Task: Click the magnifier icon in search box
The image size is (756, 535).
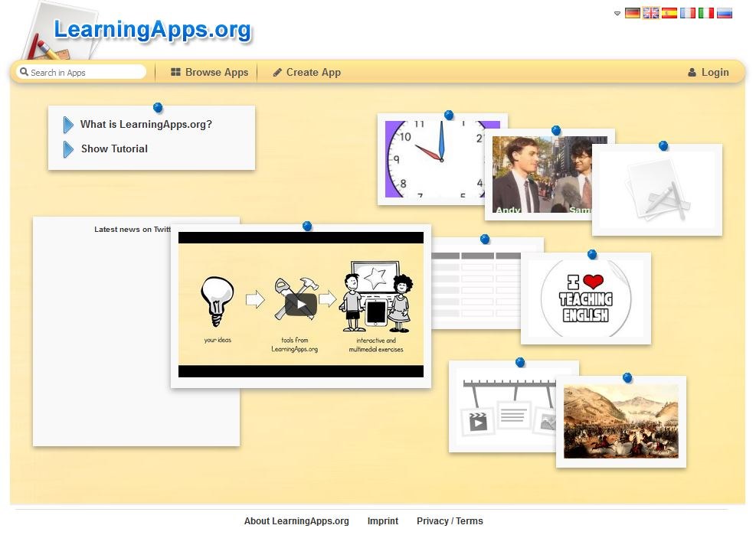Action: [24, 72]
